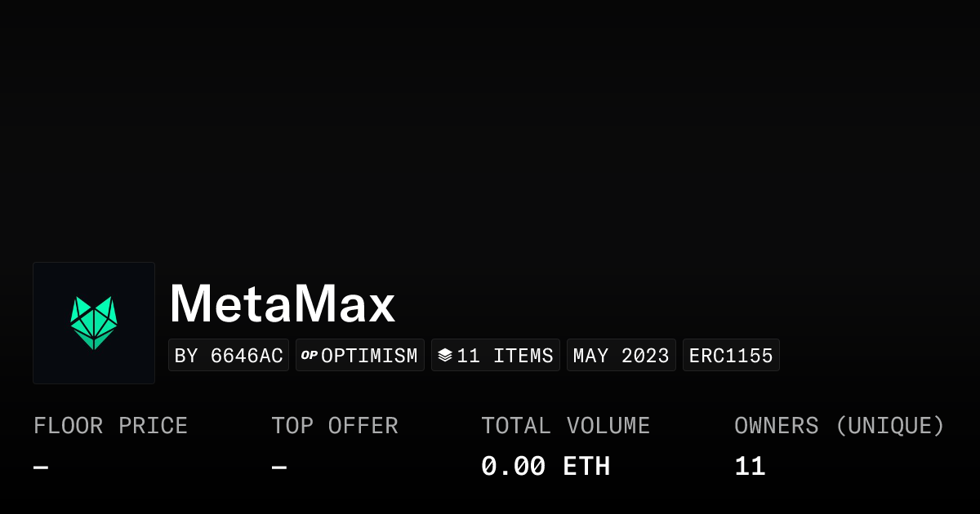The height and width of the screenshot is (514, 980).
Task: Click the 0.00 total volume figure
Action: point(513,467)
